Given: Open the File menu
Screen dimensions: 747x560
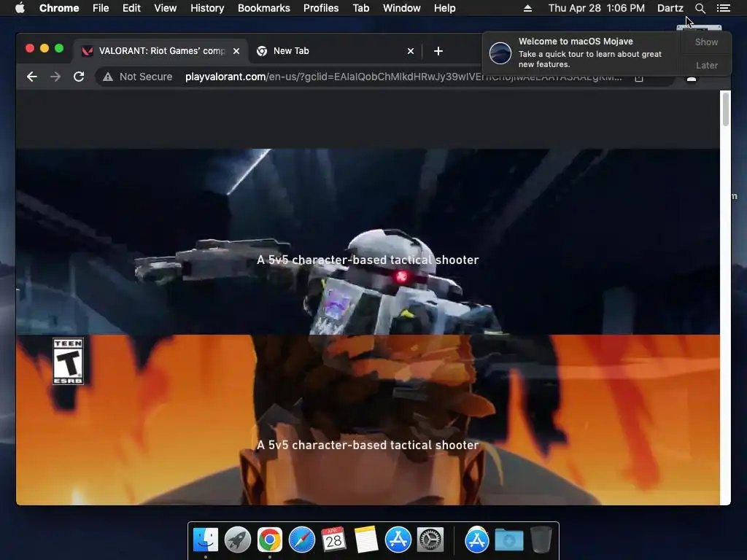Looking at the screenshot, I should point(101,8).
